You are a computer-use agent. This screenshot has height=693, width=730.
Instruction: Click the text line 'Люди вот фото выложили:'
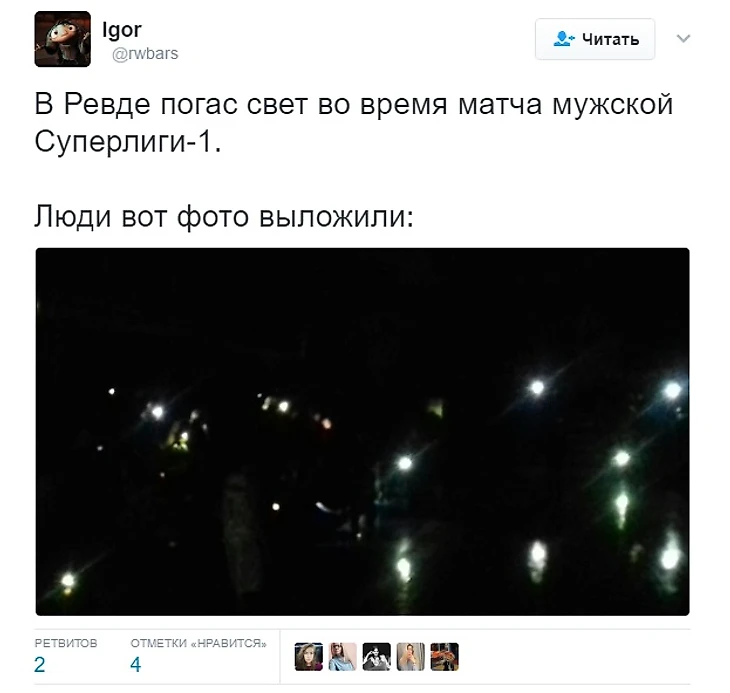(224, 217)
